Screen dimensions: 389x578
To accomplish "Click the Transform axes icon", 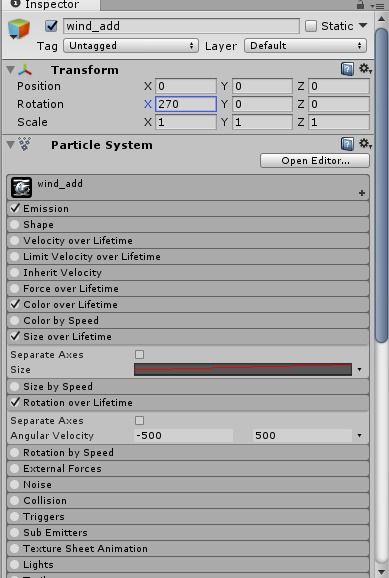I will (25, 70).
